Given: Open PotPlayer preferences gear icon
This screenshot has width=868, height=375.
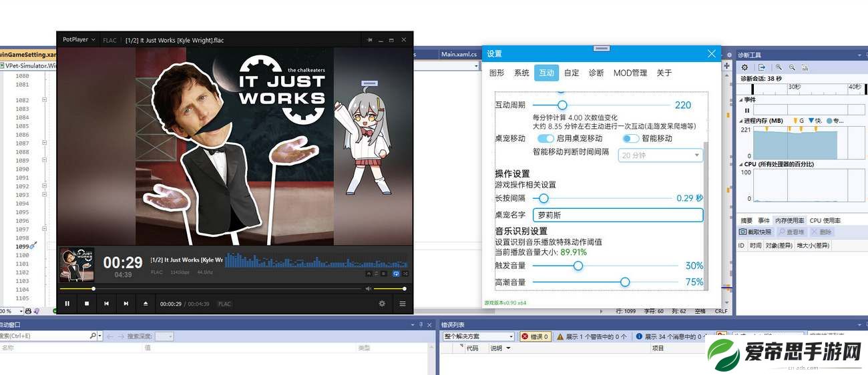Looking at the screenshot, I should [382, 304].
